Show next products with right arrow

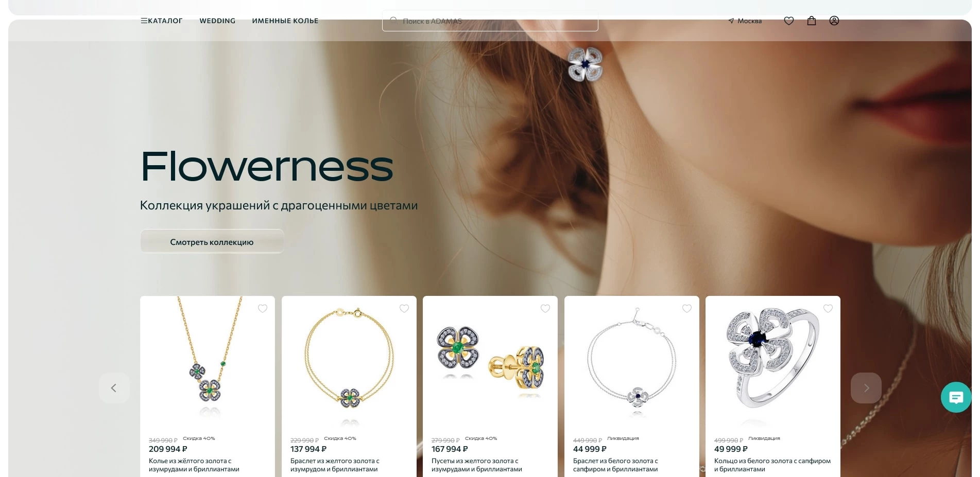click(866, 388)
